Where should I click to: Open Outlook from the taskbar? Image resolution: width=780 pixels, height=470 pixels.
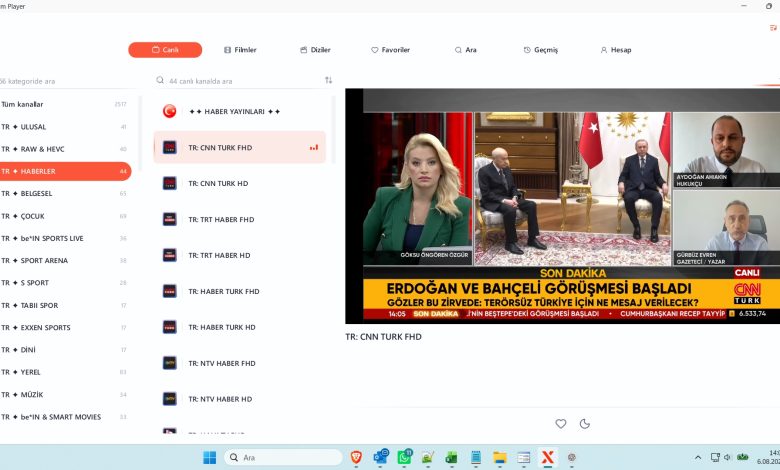point(381,457)
